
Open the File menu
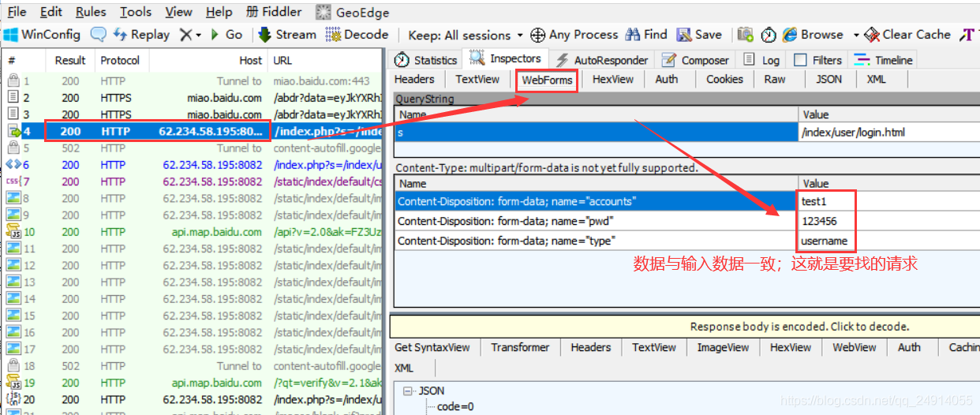[17, 12]
